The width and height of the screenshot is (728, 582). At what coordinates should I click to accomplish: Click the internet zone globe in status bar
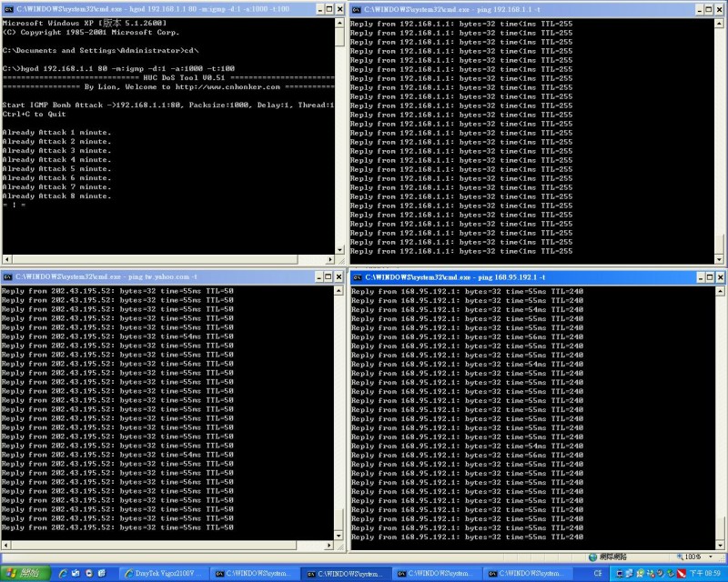[x=592, y=557]
